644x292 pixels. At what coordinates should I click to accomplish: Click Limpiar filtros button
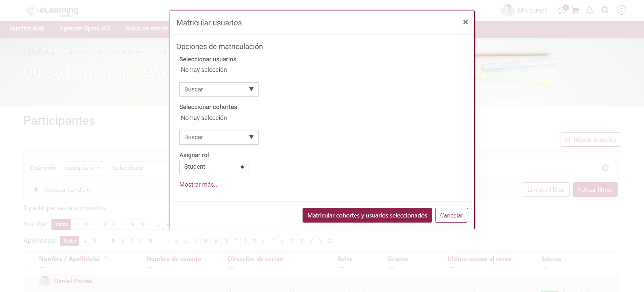point(546,190)
